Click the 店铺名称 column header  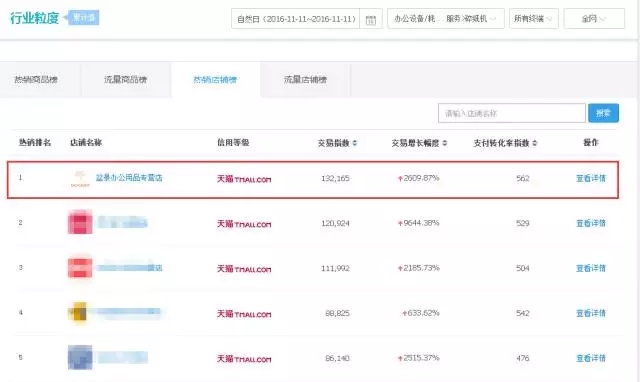[86, 142]
